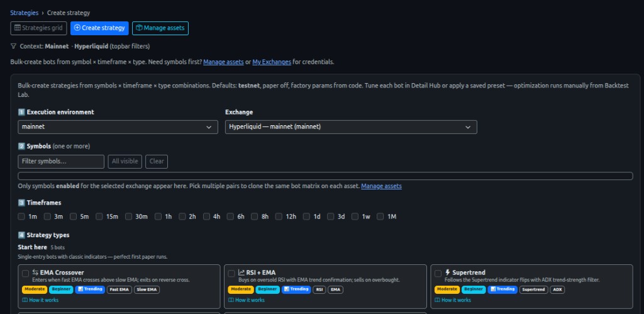Enable the 2h timeframe checkbox
The image size is (644, 314).
click(x=182, y=216)
